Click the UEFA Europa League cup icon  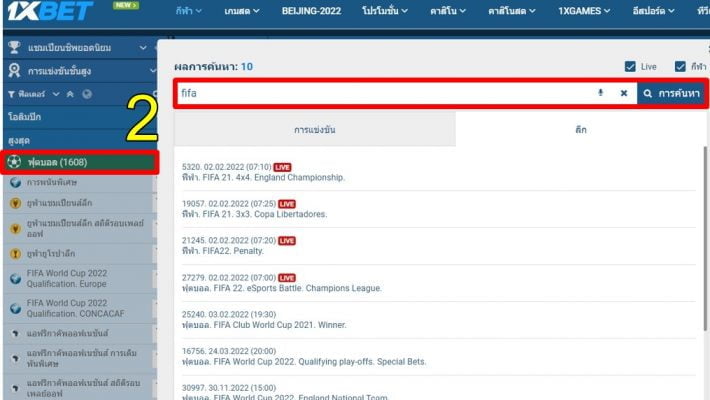point(15,254)
